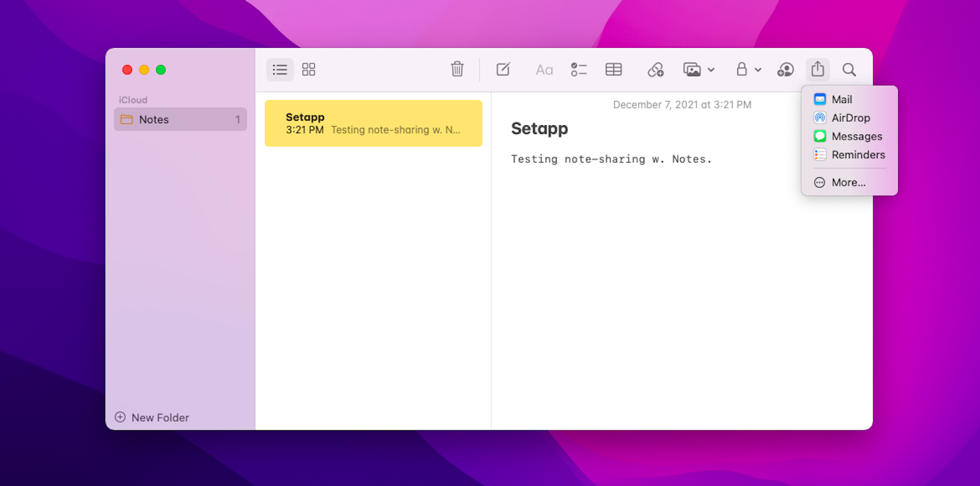This screenshot has width=980, height=486.
Task: Select the Setapp note in the list
Action: 373,123
